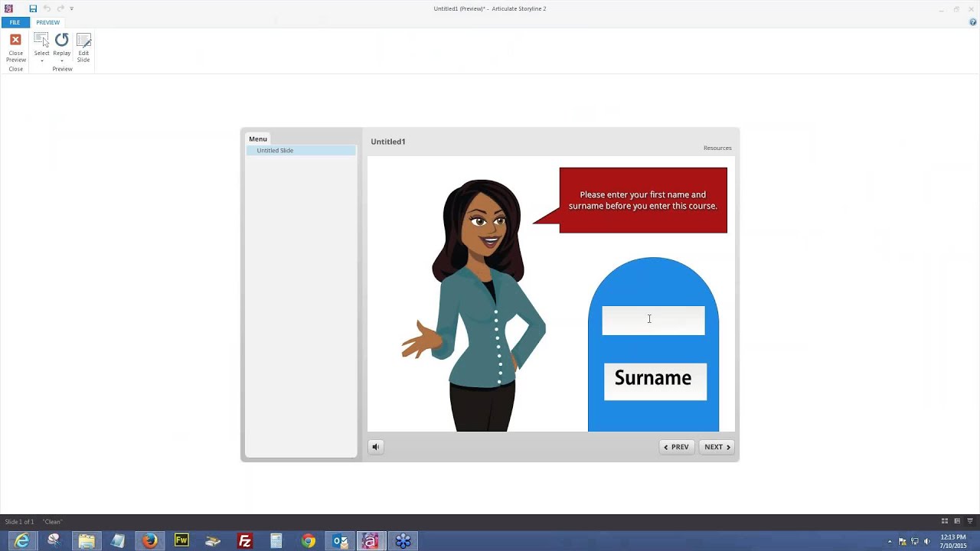Click the Redo arrow in the quick access toolbar
Screen dimensions: 980x551
[60, 8]
